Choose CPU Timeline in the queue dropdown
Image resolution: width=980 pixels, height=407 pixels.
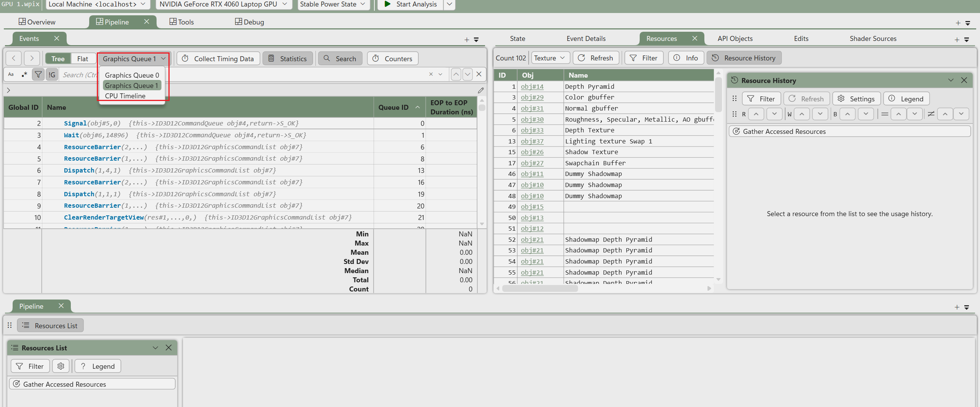(132, 96)
